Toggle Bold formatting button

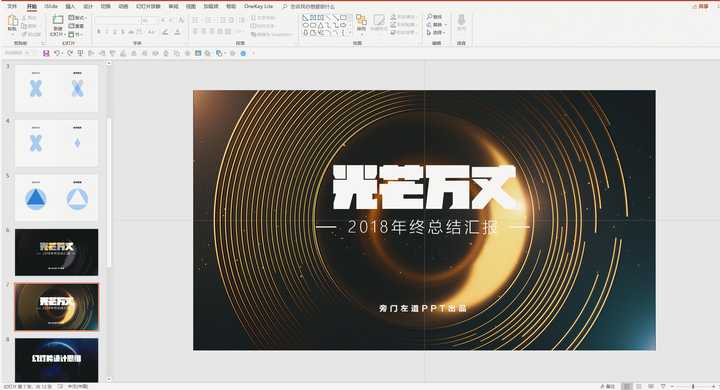pos(99,32)
